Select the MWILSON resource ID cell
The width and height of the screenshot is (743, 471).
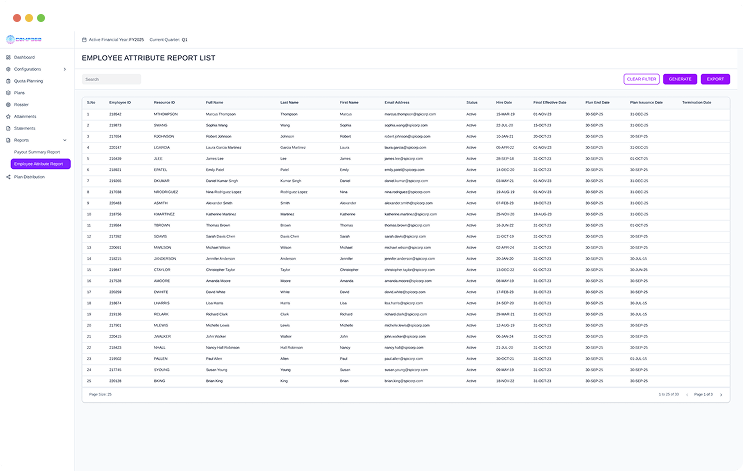162,248
